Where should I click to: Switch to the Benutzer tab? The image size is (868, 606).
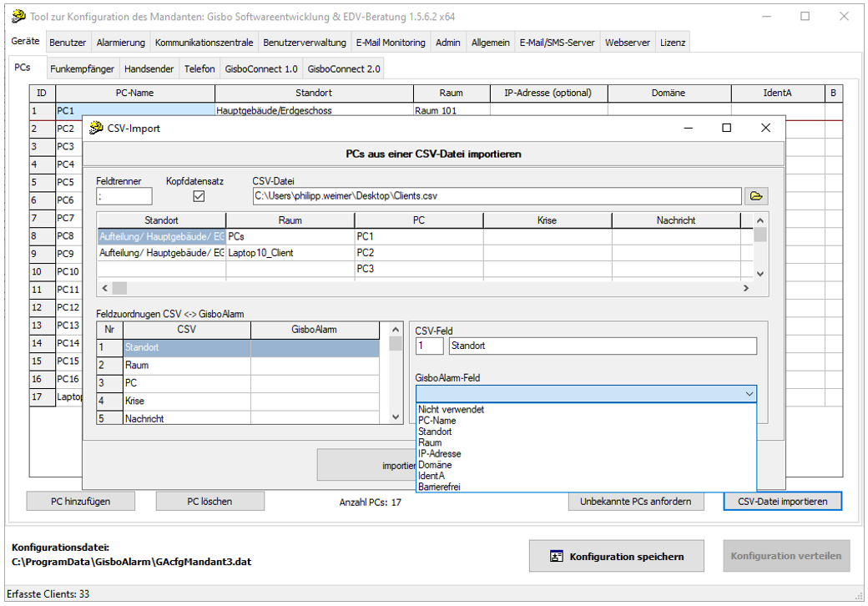point(68,43)
